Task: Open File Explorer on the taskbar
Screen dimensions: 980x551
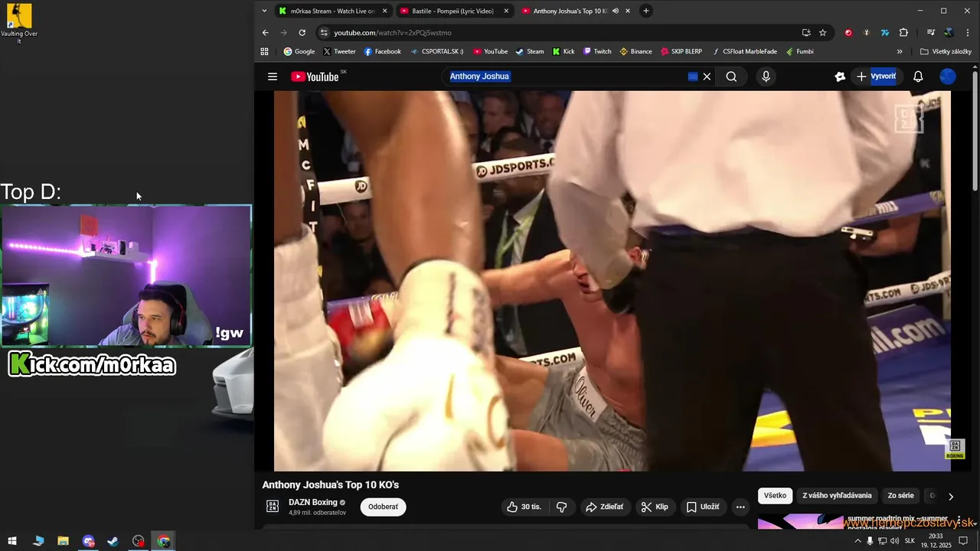Action: [x=63, y=541]
